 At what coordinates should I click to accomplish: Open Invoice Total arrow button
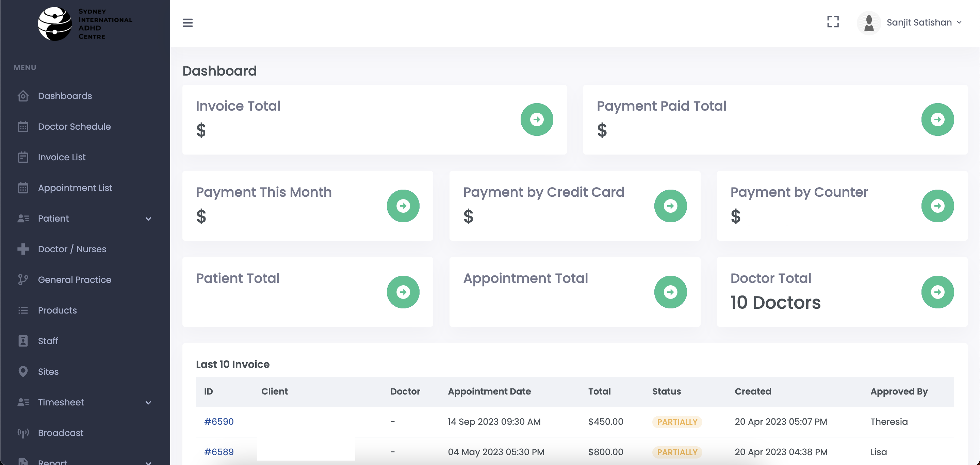pyautogui.click(x=536, y=119)
